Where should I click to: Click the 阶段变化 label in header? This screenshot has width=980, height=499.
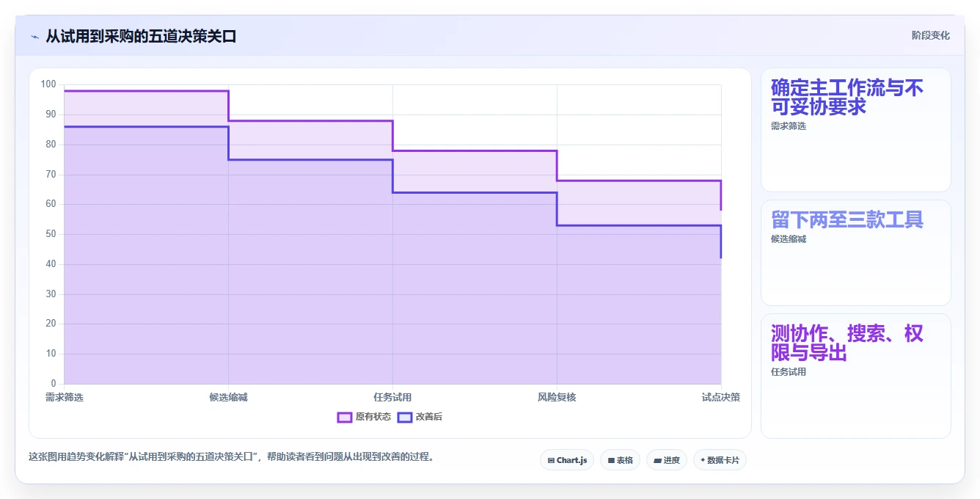tap(931, 35)
